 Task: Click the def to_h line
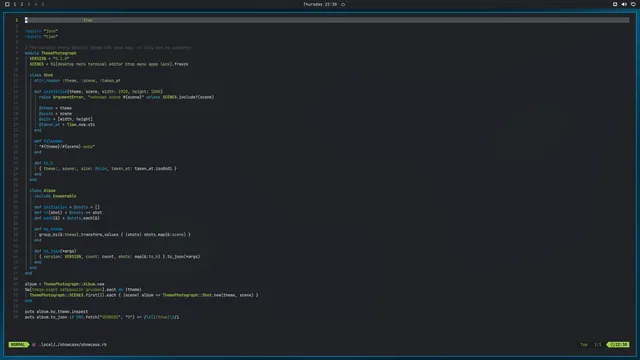(x=44, y=163)
